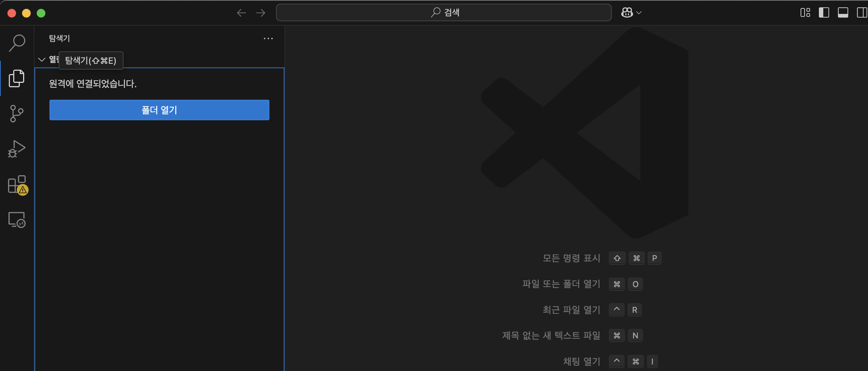Toggle the bottom panel
The height and width of the screenshot is (371, 868).
843,12
